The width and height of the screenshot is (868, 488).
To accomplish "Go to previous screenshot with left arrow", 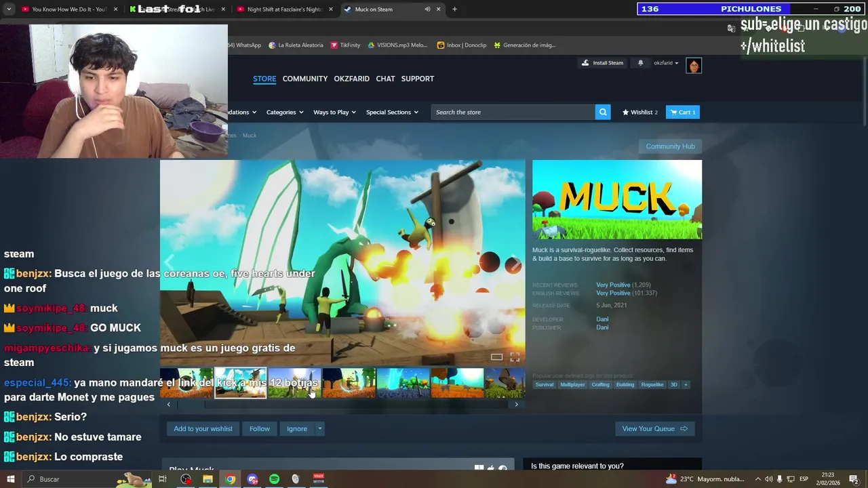I will point(170,263).
